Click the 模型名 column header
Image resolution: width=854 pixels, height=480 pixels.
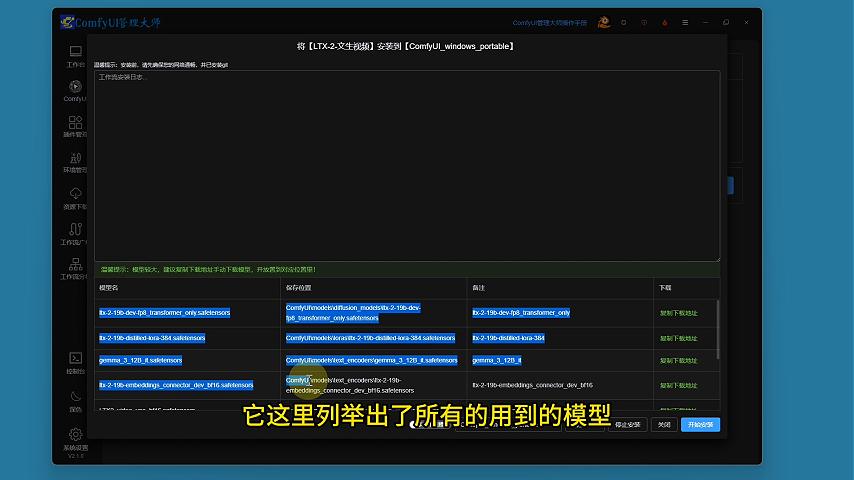click(x=108, y=288)
